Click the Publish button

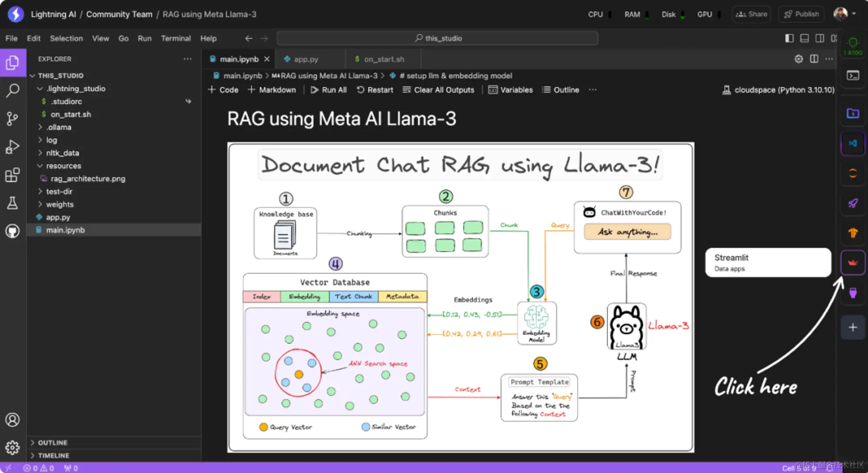801,14
